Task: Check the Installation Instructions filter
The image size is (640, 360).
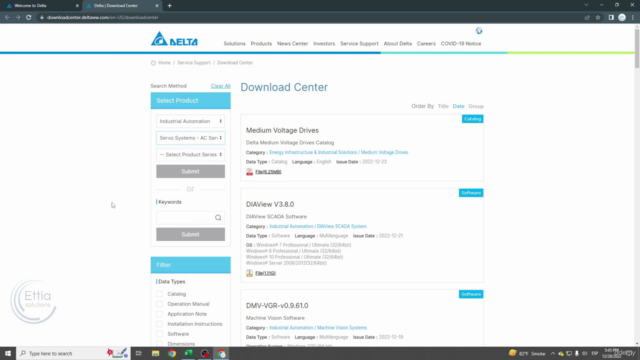Action: coord(160,324)
